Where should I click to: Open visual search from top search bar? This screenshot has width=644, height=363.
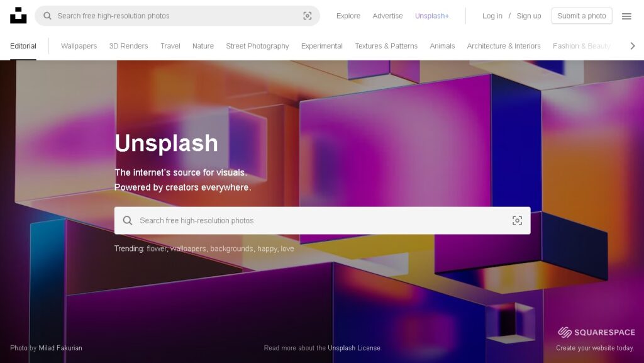307,16
